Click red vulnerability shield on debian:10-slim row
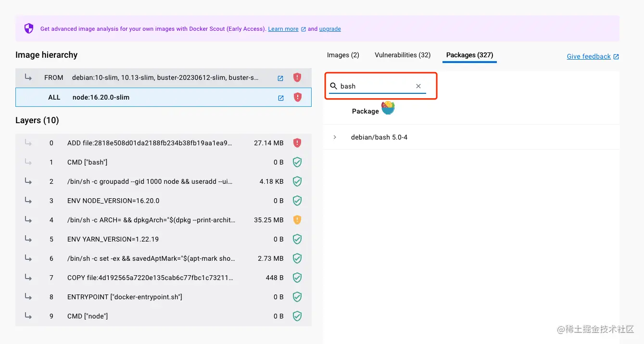Image resolution: width=644 pixels, height=344 pixels. pyautogui.click(x=297, y=77)
